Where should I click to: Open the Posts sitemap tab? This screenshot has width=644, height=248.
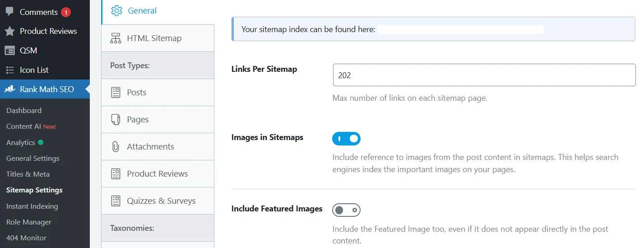pos(137,93)
